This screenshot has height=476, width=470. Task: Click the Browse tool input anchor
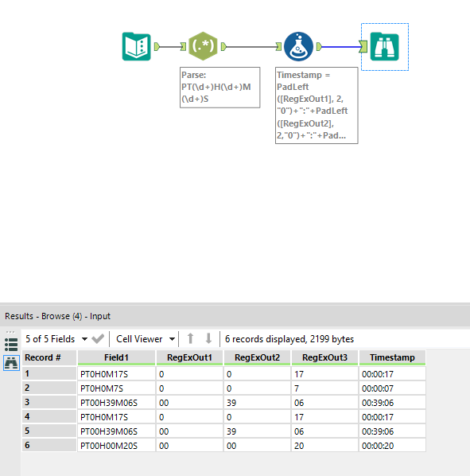[x=363, y=46]
